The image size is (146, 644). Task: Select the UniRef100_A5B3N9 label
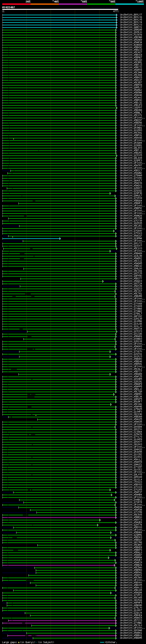click(131, 37)
